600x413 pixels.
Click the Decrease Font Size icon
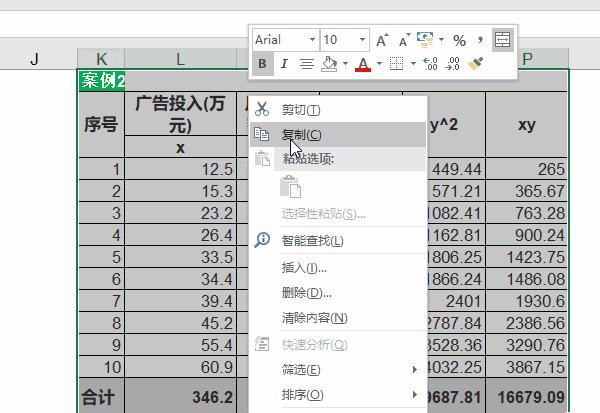[x=404, y=40]
